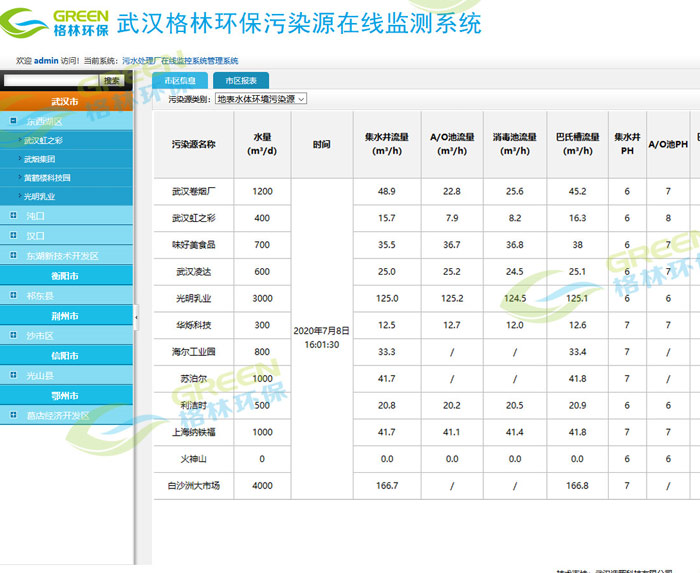
Task: Select the 白沙洲大市场 row name
Action: click(x=194, y=486)
